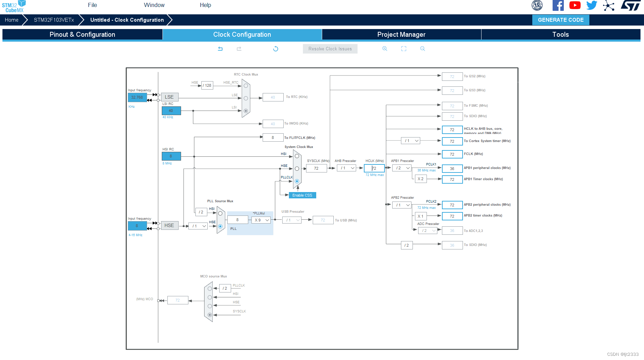Open the HSE /1 prescaler dropdown
The image size is (644, 360).
point(198,226)
